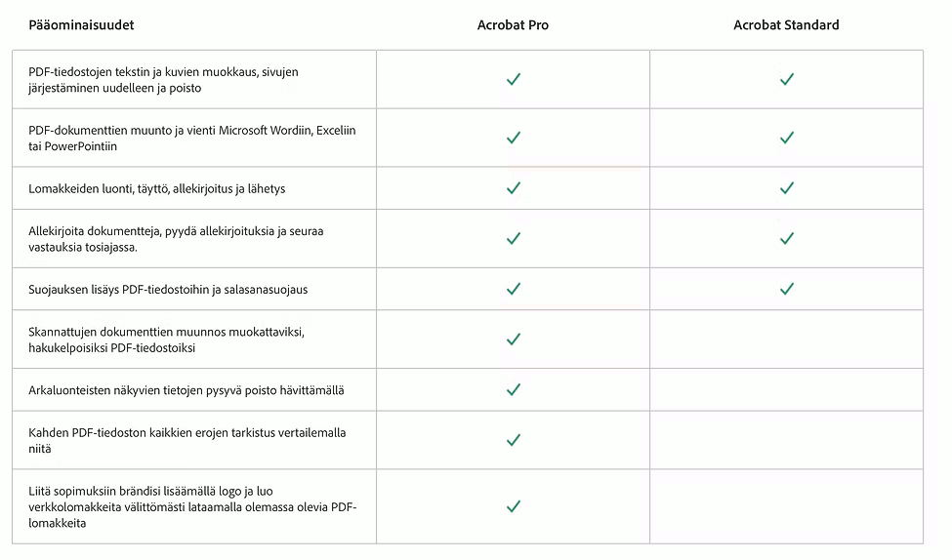Click Acrobat Standard checkmark for Microsoft Word export
952x560 pixels.
tap(786, 138)
